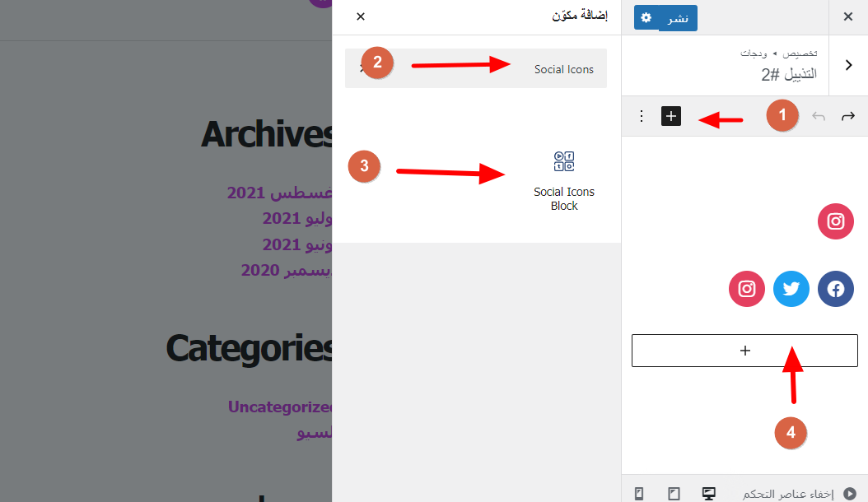Click the Social Icons search field
Image resolution: width=868 pixels, height=502 pixels.
[x=475, y=68]
